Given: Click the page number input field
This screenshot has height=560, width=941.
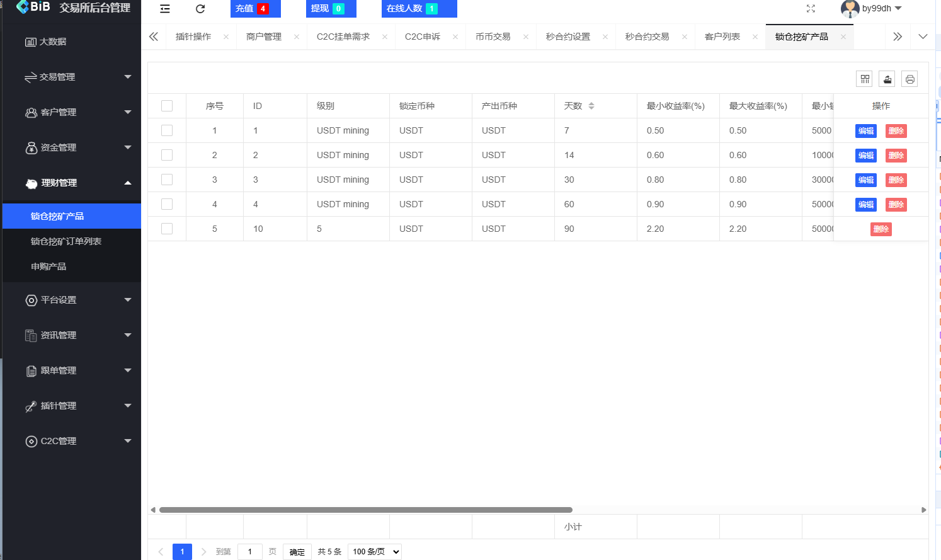Looking at the screenshot, I should (249, 551).
